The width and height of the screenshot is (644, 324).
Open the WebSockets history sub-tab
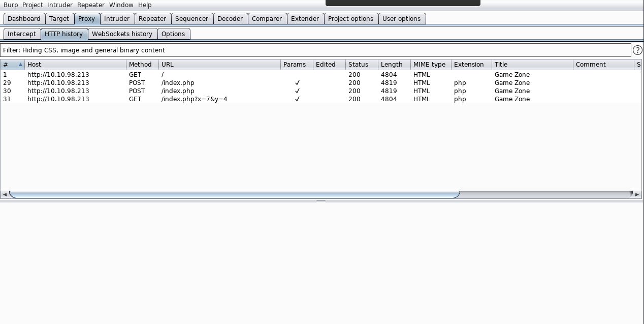(122, 34)
